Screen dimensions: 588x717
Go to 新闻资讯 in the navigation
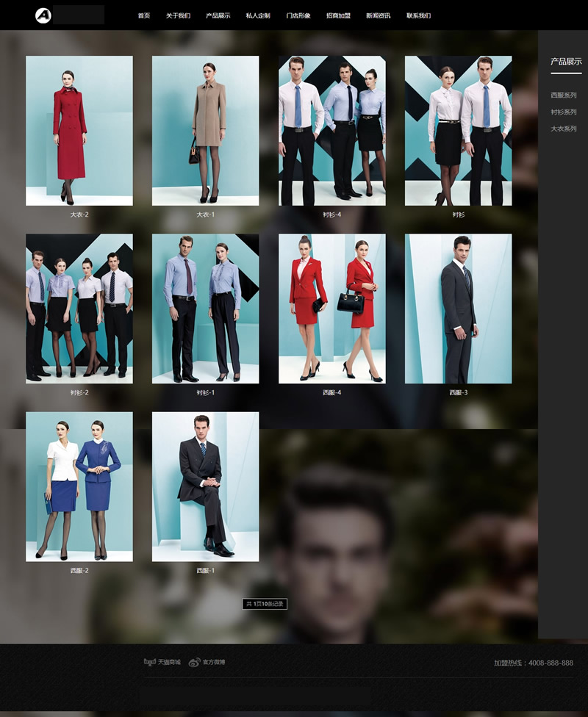[379, 15]
